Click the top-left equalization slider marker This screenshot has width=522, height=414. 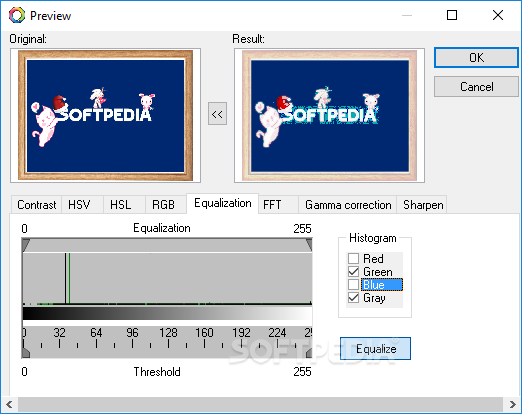pos(26,245)
